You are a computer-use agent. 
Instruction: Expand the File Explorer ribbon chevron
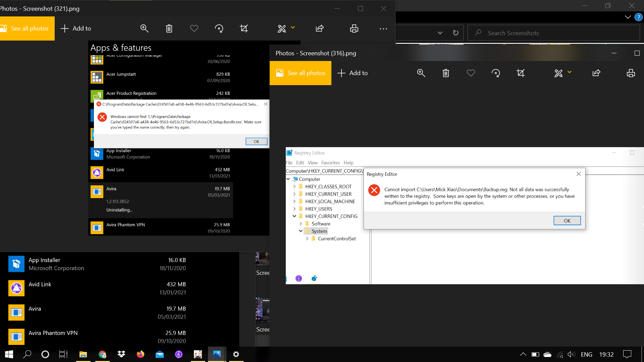(628, 17)
